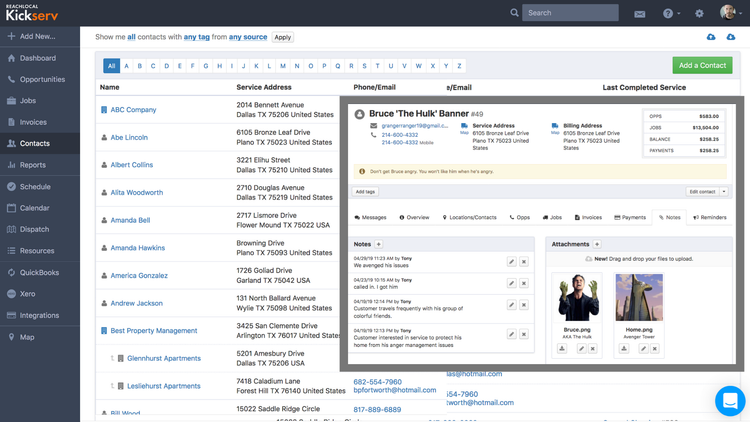Open the settings gear icon

pos(699,13)
